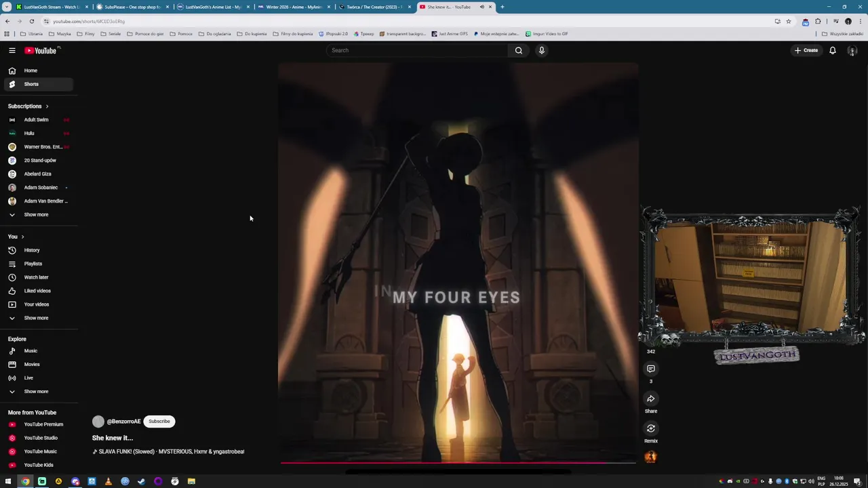The image size is (868, 488).
Task: Open the Wszystkie zakładki folder
Action: click(x=842, y=34)
